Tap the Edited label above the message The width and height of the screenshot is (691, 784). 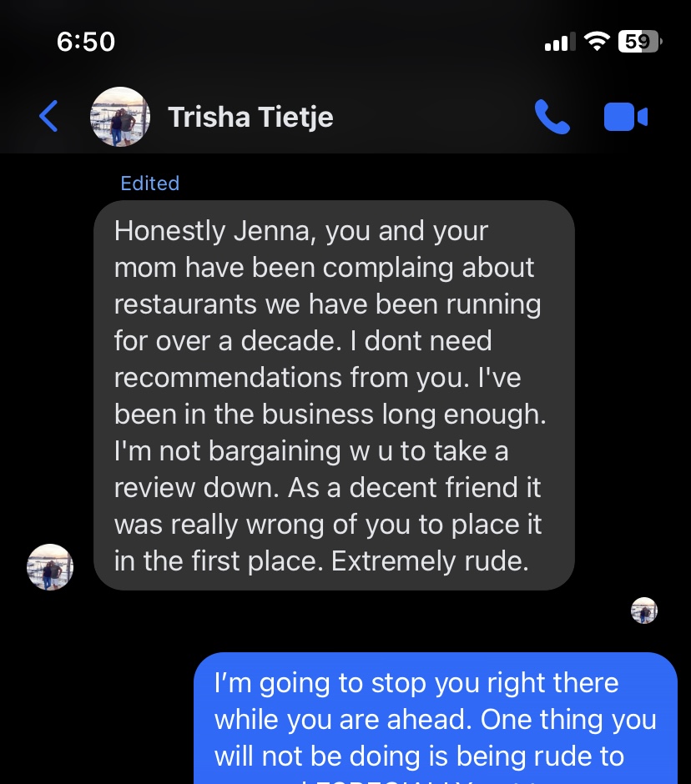tap(149, 183)
